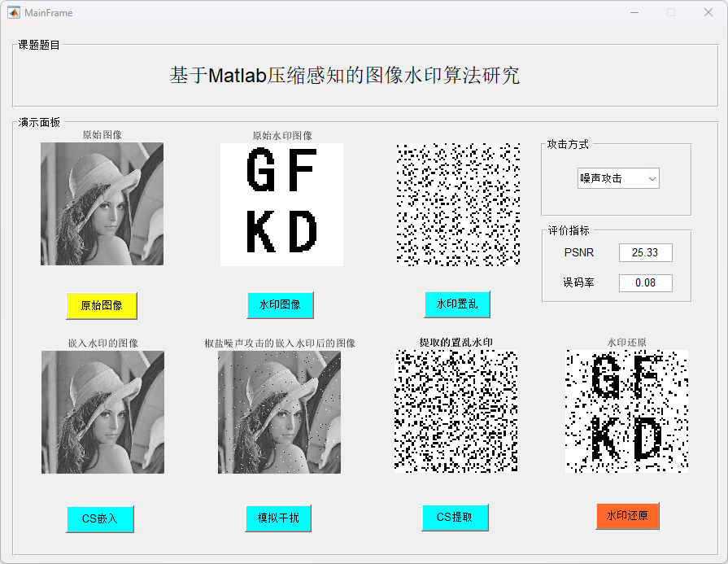This screenshot has height=564, width=728.
Task: Click the 模拟干扰 button
Action: click(278, 518)
